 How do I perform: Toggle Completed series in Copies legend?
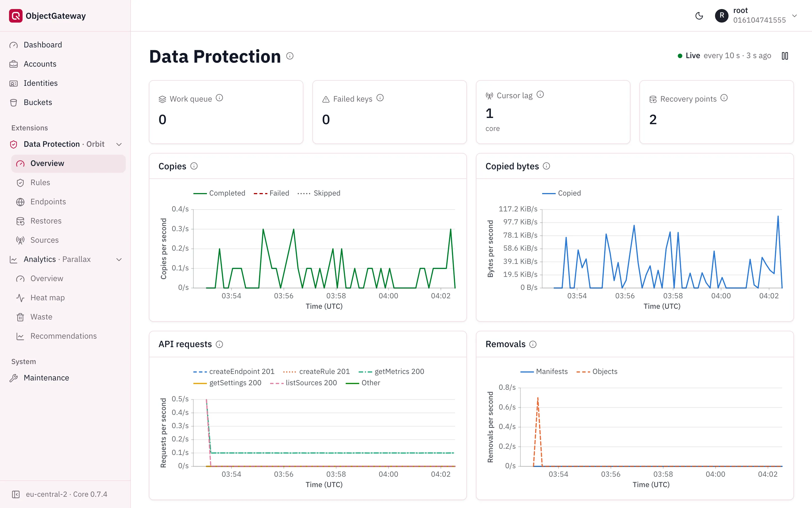219,193
